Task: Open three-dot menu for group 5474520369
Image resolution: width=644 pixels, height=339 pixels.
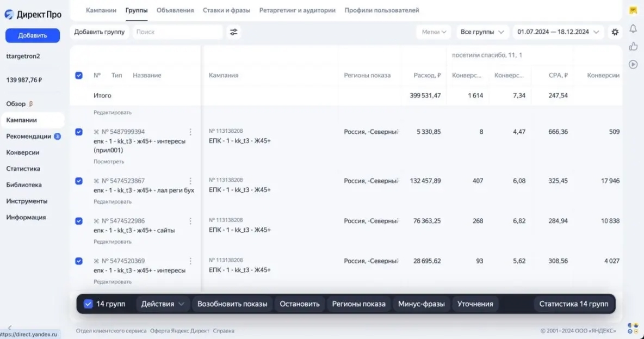Action: coord(190,261)
